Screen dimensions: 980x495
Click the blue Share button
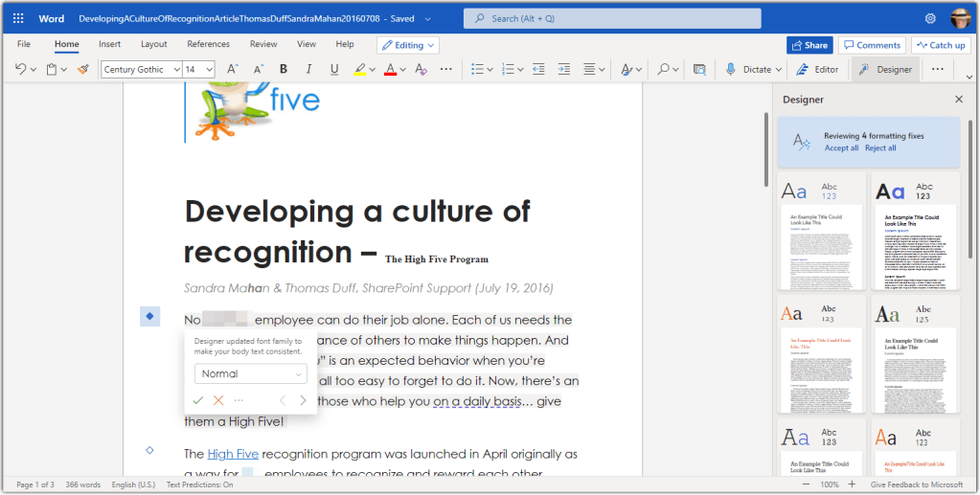click(809, 45)
